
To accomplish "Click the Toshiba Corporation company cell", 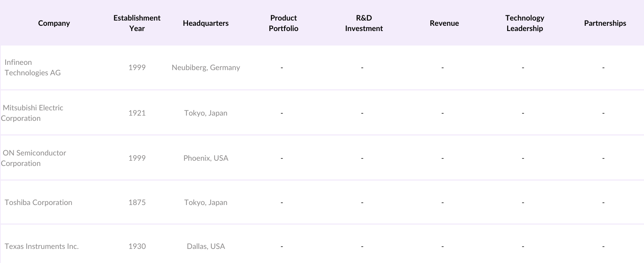I will tap(38, 203).
